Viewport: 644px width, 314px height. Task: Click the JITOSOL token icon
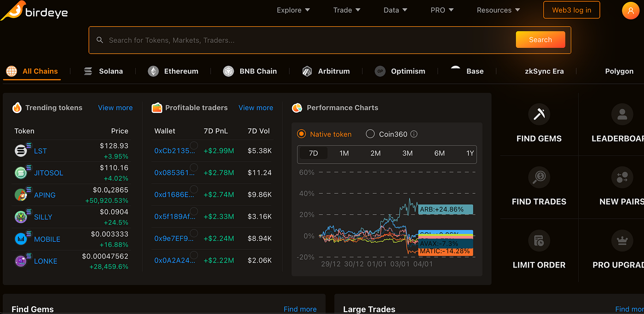click(21, 173)
